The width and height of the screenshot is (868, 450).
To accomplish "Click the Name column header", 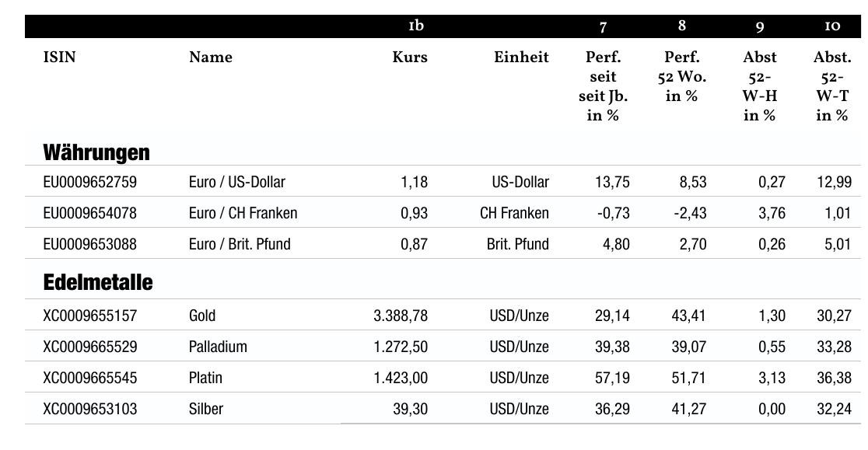I will pyautogui.click(x=210, y=57).
